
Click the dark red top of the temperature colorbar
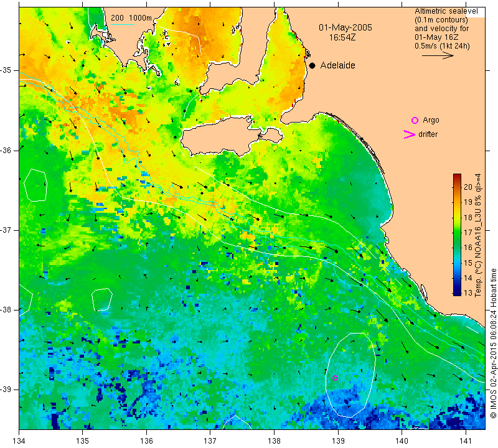(x=457, y=176)
